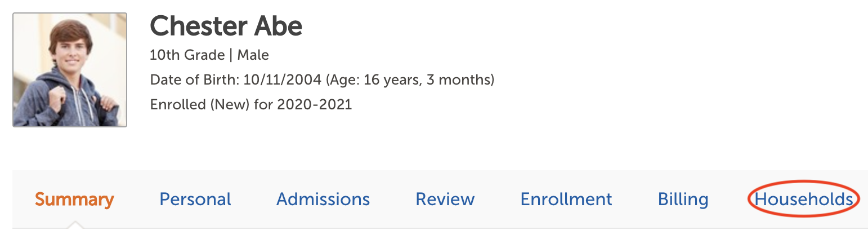
Task: Click the 10/11/2004 birth date
Action: click(283, 80)
